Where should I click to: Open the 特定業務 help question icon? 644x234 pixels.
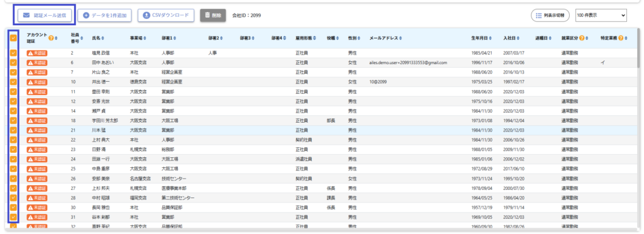pyautogui.click(x=621, y=38)
